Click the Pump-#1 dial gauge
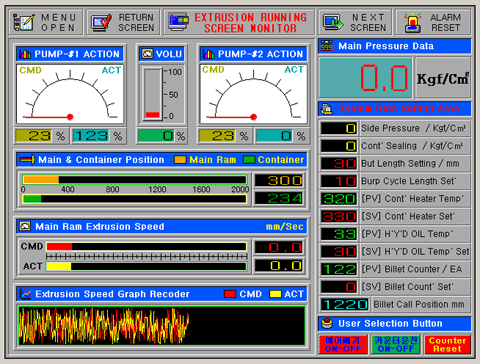This screenshot has width=480, height=364. pos(70,94)
